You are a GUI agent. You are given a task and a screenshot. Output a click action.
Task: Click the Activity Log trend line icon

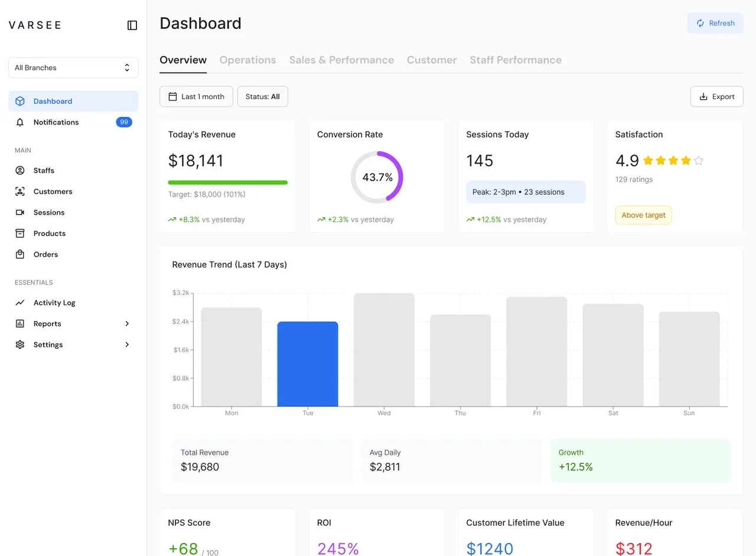click(x=20, y=303)
